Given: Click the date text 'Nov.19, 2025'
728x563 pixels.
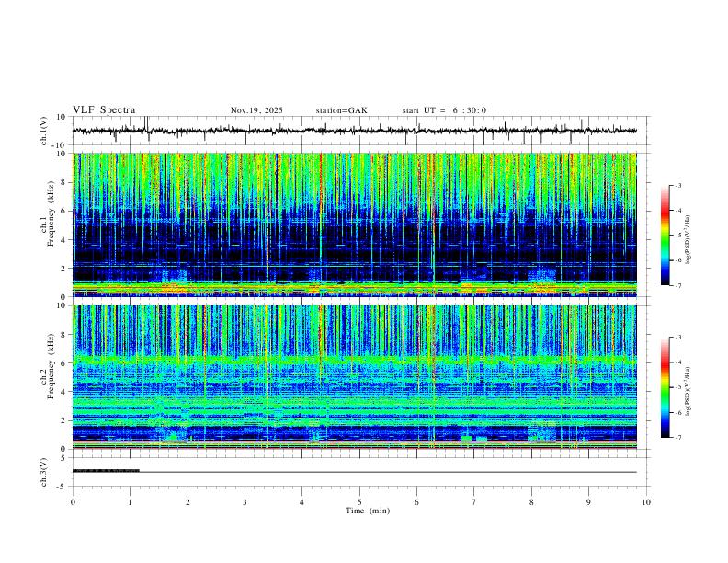Looking at the screenshot, I should [256, 110].
